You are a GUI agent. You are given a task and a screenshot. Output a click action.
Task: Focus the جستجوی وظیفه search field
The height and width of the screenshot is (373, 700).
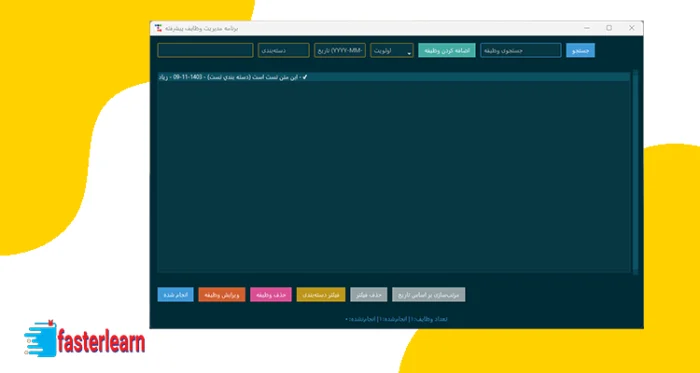(521, 50)
